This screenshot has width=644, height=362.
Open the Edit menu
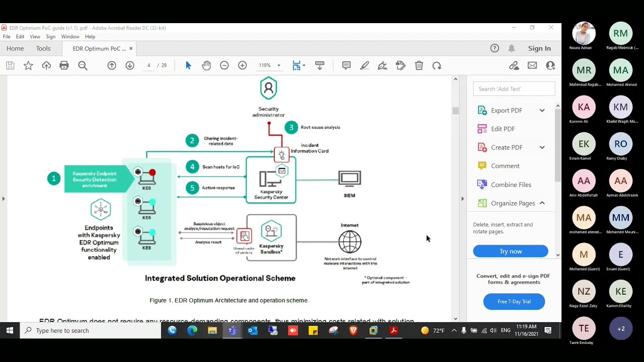20,37
